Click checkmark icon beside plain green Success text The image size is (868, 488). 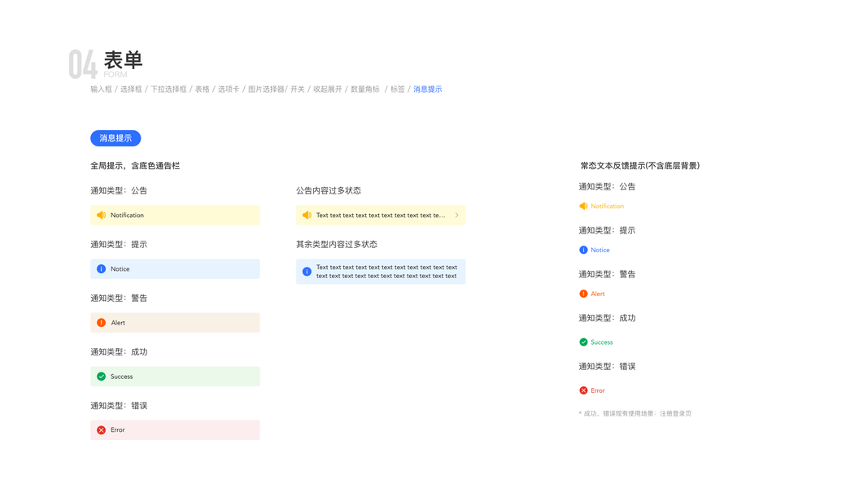click(x=583, y=342)
